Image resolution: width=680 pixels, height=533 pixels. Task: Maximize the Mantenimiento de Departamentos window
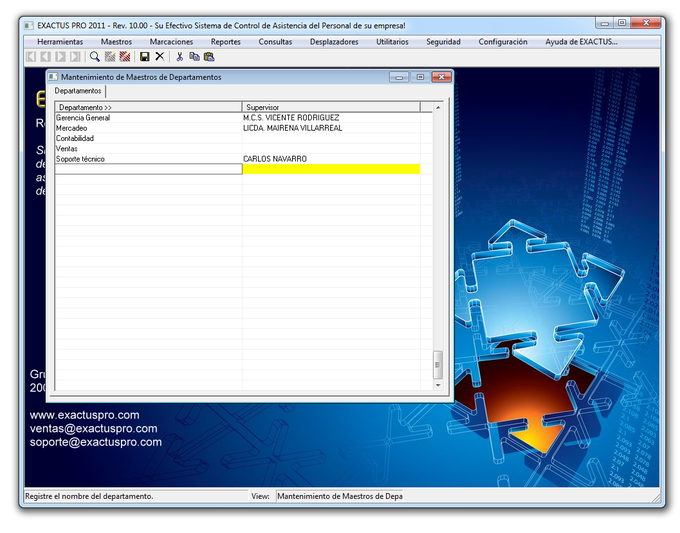(x=420, y=77)
